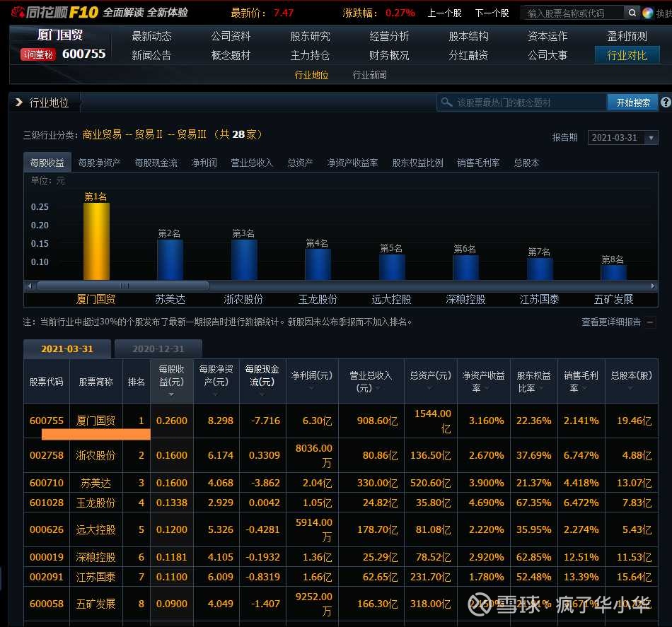
Task: Select the 每股收益 chart tab
Action: 47,163
